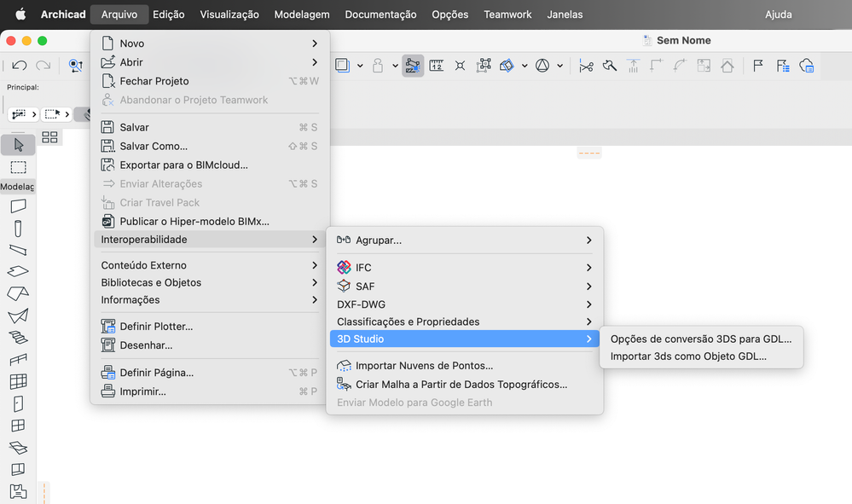The image size is (852, 504).
Task: Click the Apple menu logo
Action: click(x=20, y=14)
